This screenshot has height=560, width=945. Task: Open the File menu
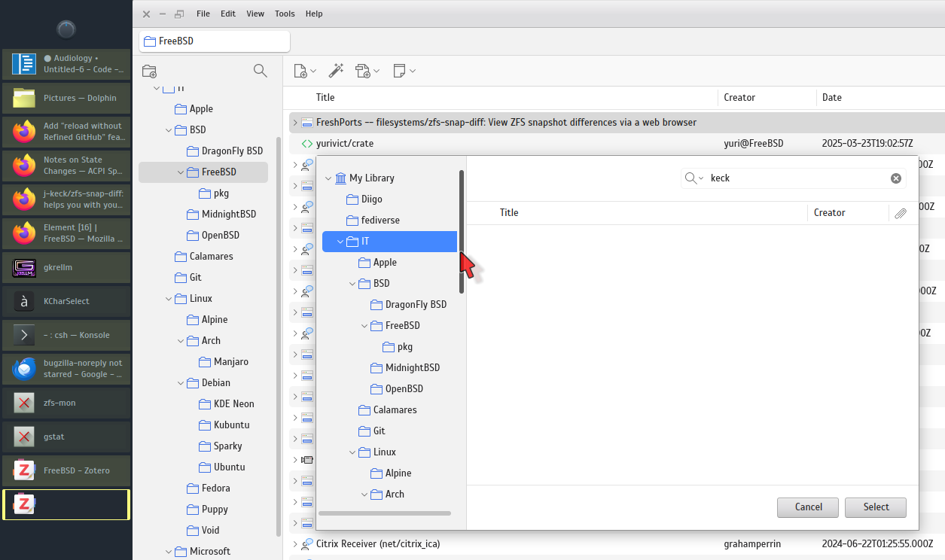pyautogui.click(x=203, y=14)
